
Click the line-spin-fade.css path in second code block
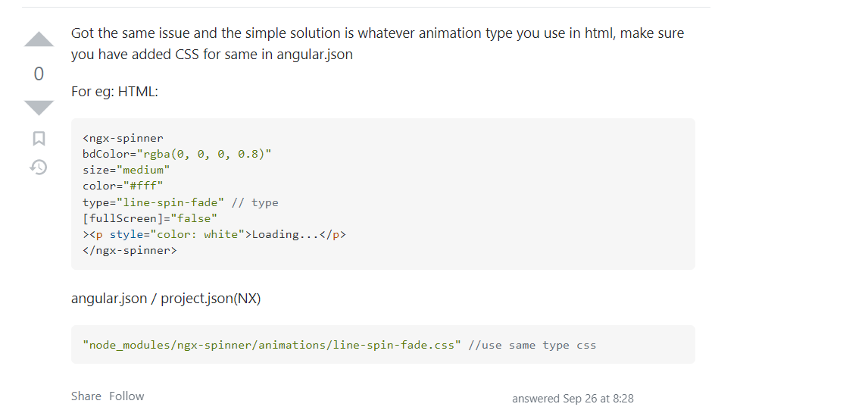272,345
